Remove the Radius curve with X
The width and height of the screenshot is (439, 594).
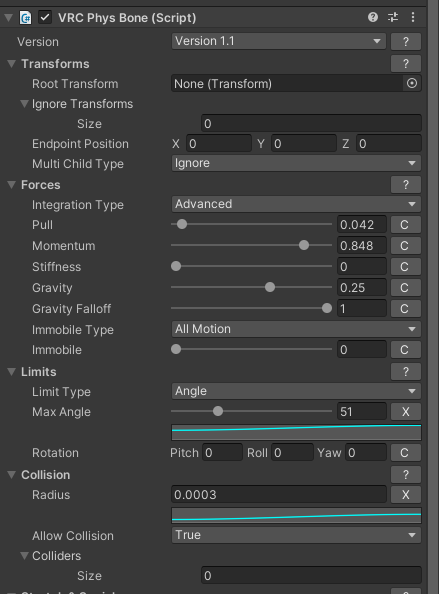tap(406, 495)
